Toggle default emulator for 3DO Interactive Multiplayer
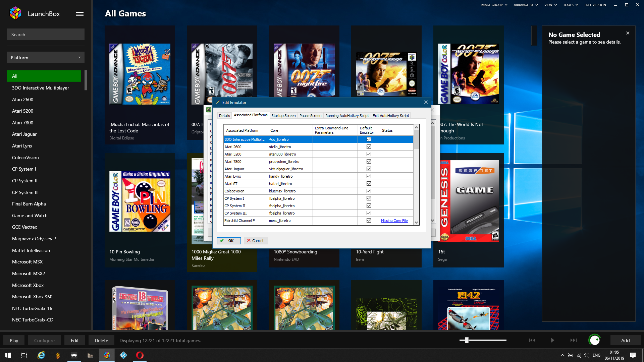The height and width of the screenshot is (362, 644). pos(369,139)
